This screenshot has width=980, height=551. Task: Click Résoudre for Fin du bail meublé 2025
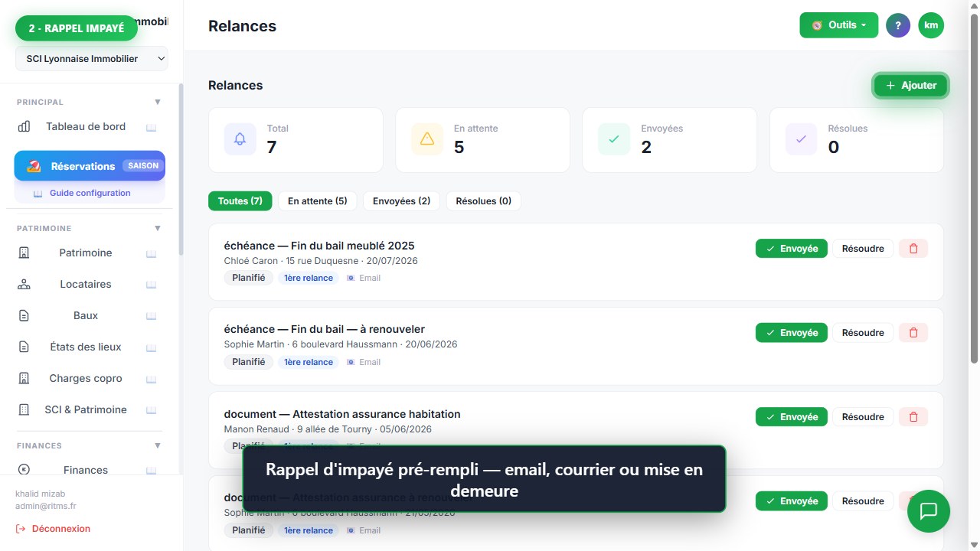click(863, 249)
